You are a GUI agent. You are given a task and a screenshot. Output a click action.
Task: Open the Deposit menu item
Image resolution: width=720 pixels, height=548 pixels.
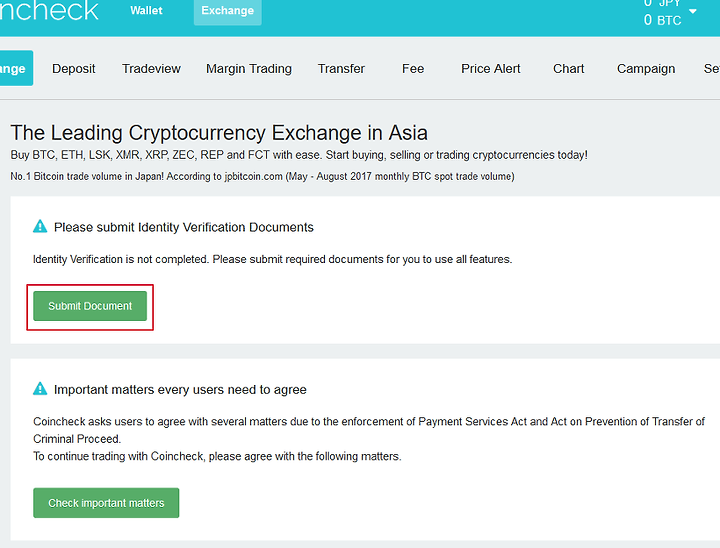point(73,68)
